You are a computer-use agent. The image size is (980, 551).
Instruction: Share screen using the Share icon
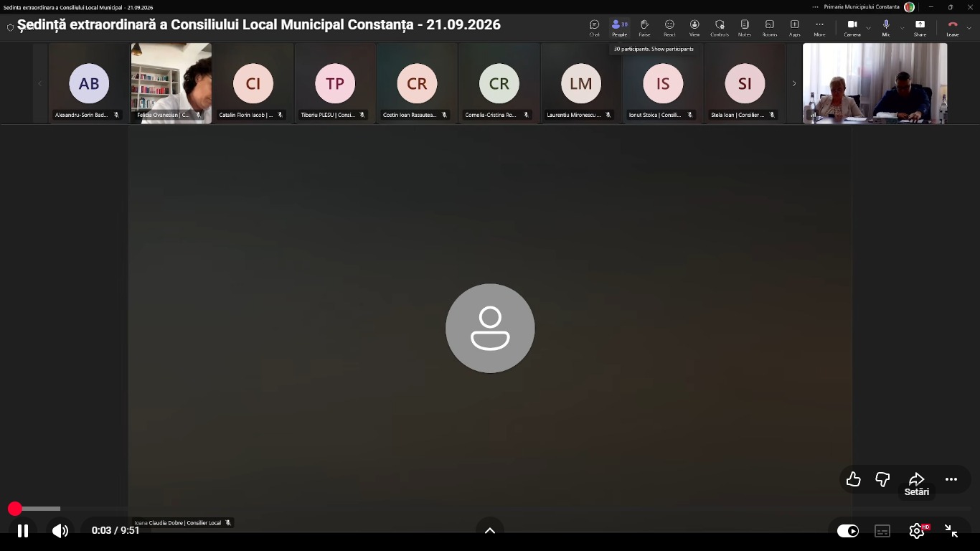920,28
